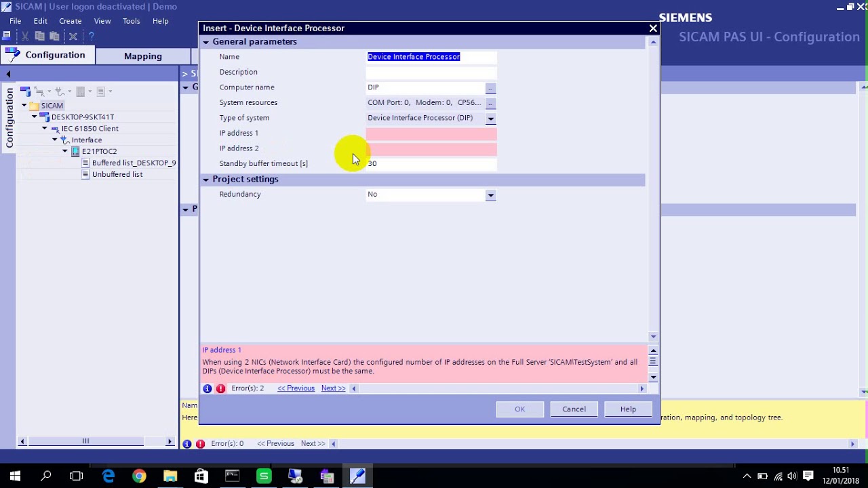Click the volume icon in the system tray

tap(792, 476)
